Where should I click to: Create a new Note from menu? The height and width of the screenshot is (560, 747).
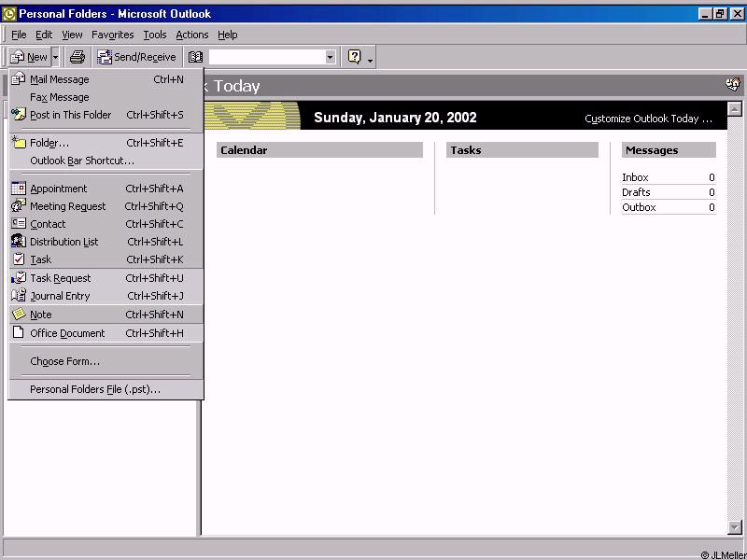(x=41, y=315)
